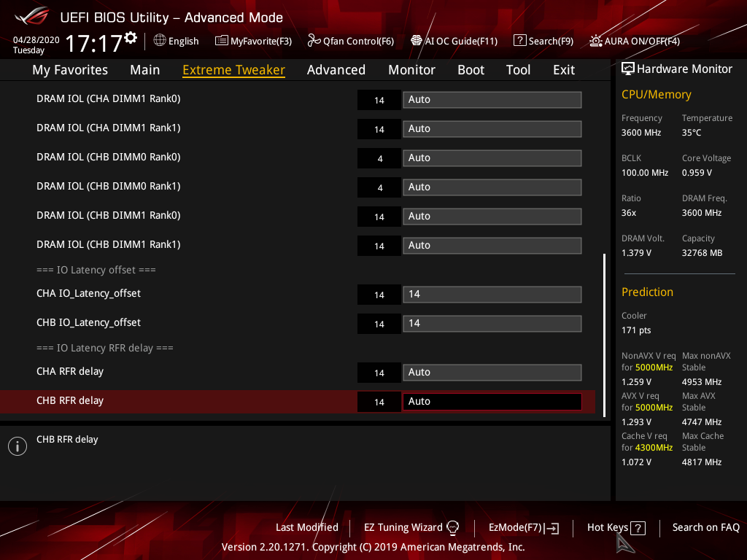
Task: Click English language button
Action: (177, 41)
